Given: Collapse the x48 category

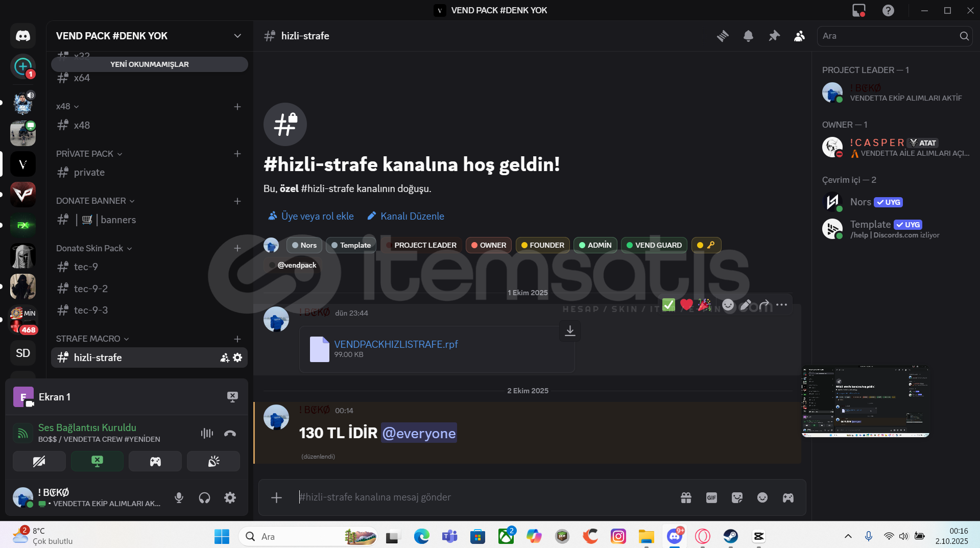Looking at the screenshot, I should coord(67,106).
